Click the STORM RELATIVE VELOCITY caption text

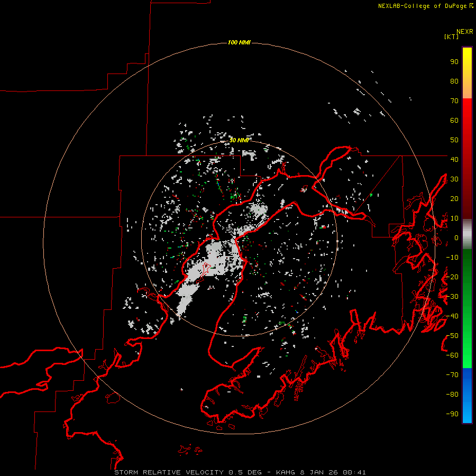169,472
